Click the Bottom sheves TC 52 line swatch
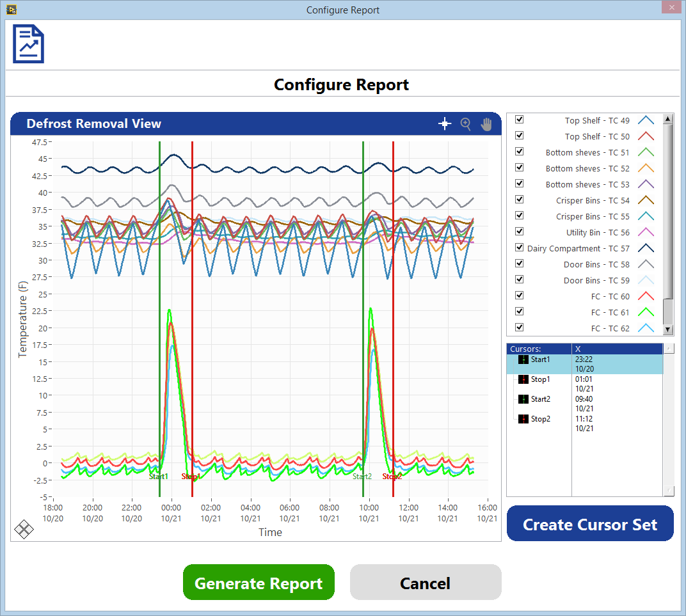Image resolution: width=686 pixels, height=616 pixels. tap(646, 168)
